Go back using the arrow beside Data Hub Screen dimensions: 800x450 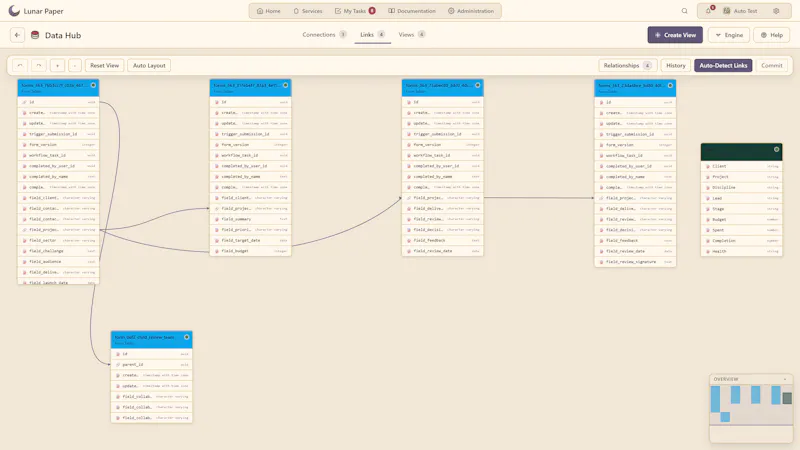tap(17, 35)
